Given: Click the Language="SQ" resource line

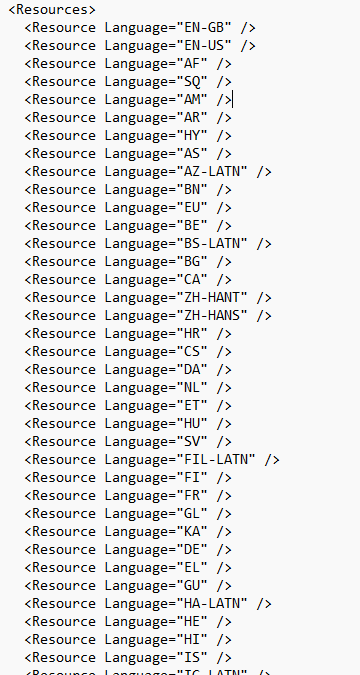Looking at the screenshot, I should (128, 81).
